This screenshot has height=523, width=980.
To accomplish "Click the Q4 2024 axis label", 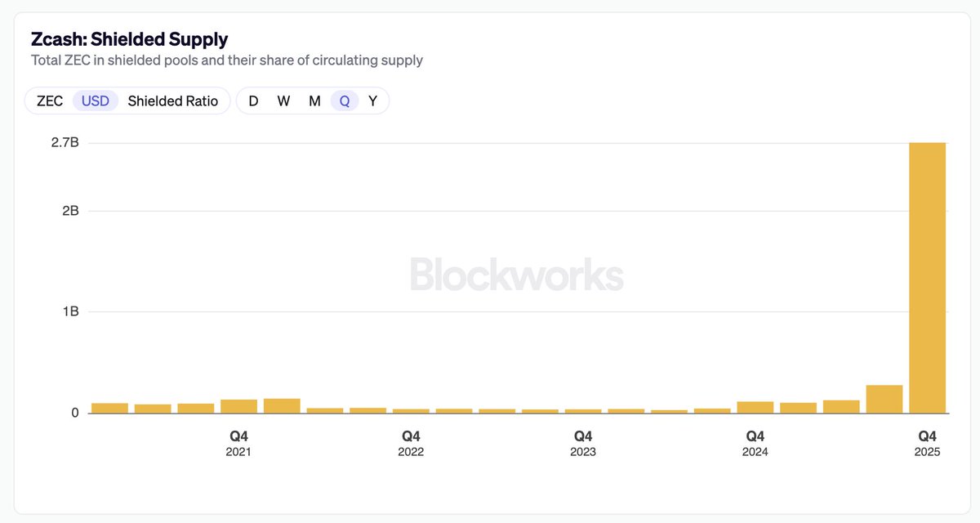I will click(x=755, y=444).
